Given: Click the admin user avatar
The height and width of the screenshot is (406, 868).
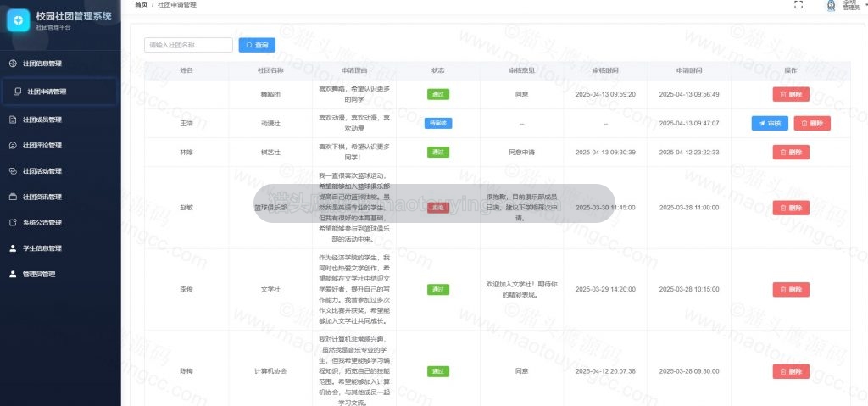Looking at the screenshot, I should tap(831, 6).
